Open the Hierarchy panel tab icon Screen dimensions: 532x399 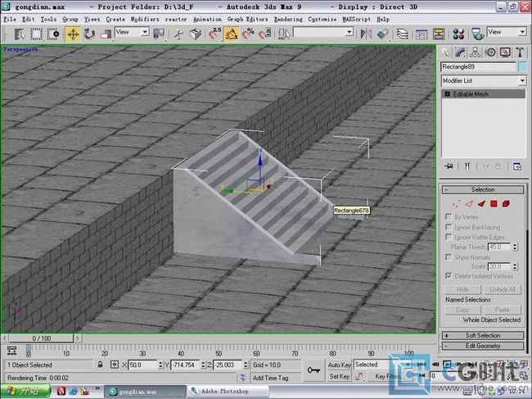click(476, 51)
